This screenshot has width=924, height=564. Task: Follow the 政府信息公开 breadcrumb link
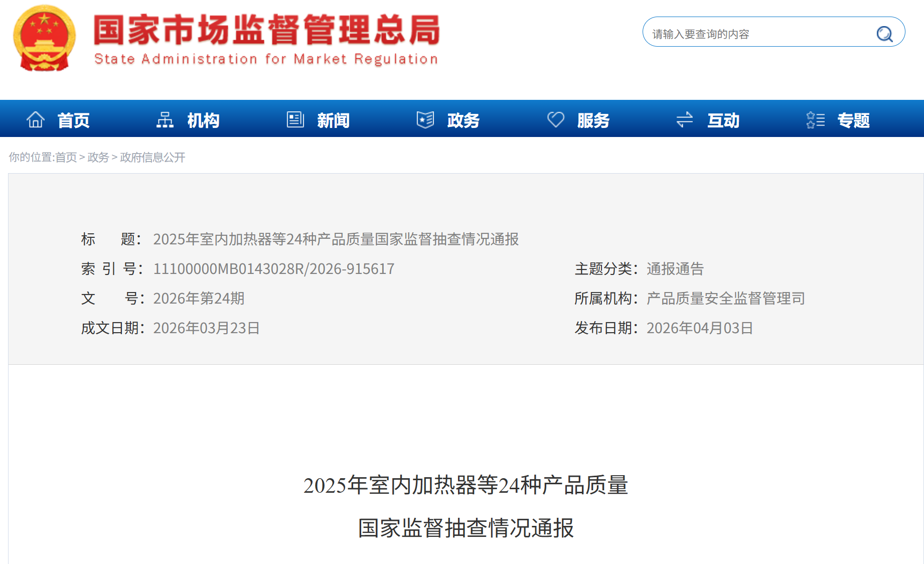click(152, 158)
